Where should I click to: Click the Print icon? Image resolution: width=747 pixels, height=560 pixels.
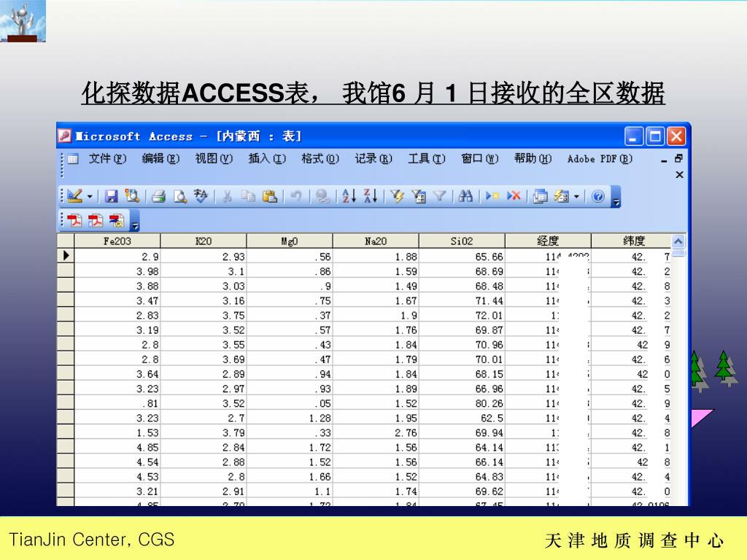click(158, 196)
